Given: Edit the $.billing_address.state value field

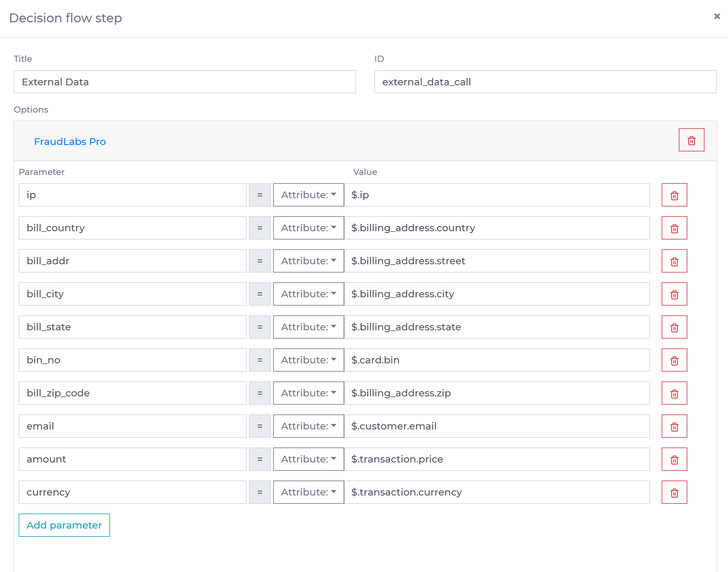Looking at the screenshot, I should tap(497, 327).
